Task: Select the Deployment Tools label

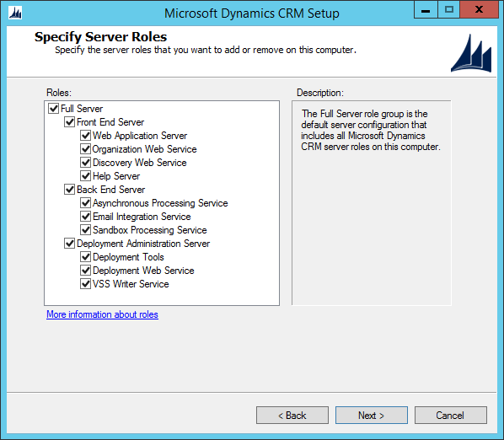Action: click(x=128, y=257)
